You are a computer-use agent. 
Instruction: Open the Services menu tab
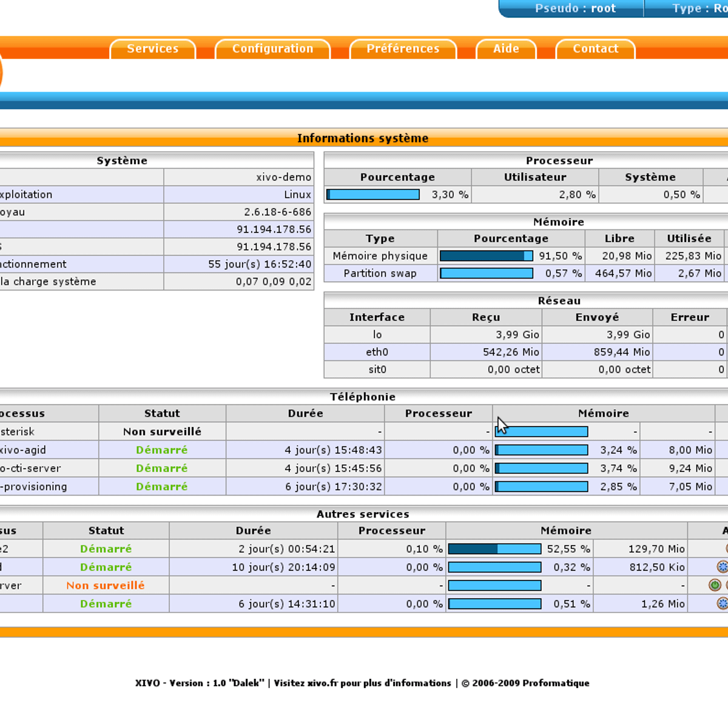tap(153, 49)
